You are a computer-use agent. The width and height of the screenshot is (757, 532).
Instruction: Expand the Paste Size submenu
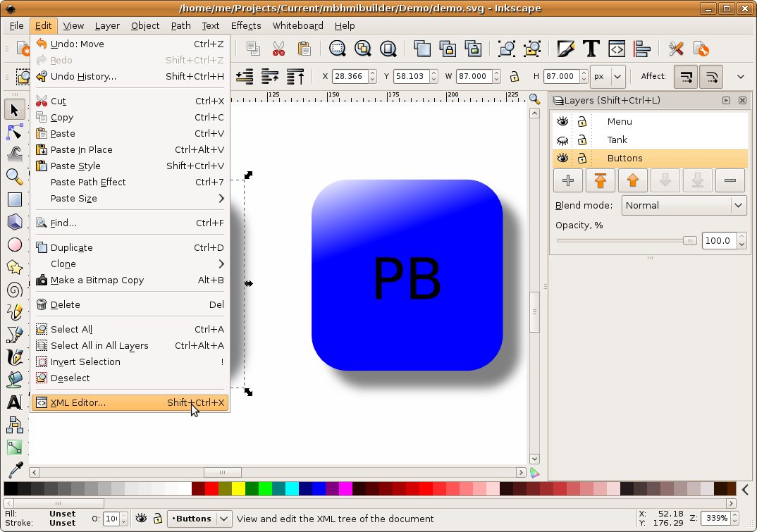tap(130, 199)
